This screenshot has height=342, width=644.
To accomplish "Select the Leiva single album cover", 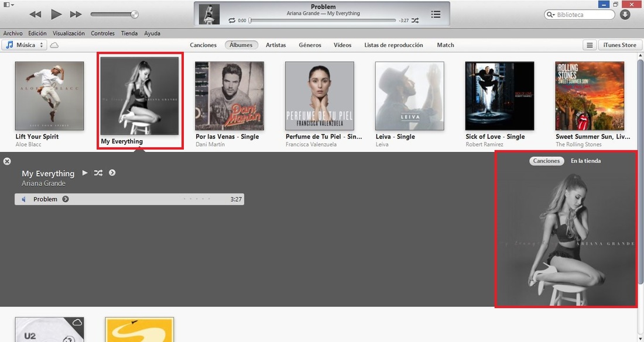I will (409, 96).
